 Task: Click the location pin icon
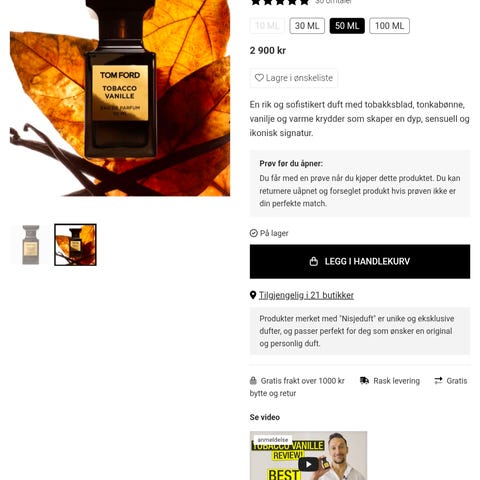pyautogui.click(x=253, y=295)
